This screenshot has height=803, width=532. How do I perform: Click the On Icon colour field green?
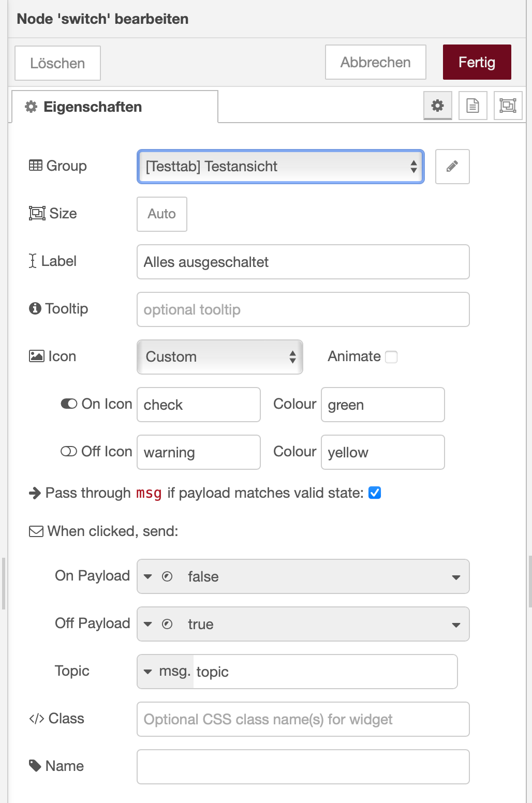click(382, 405)
